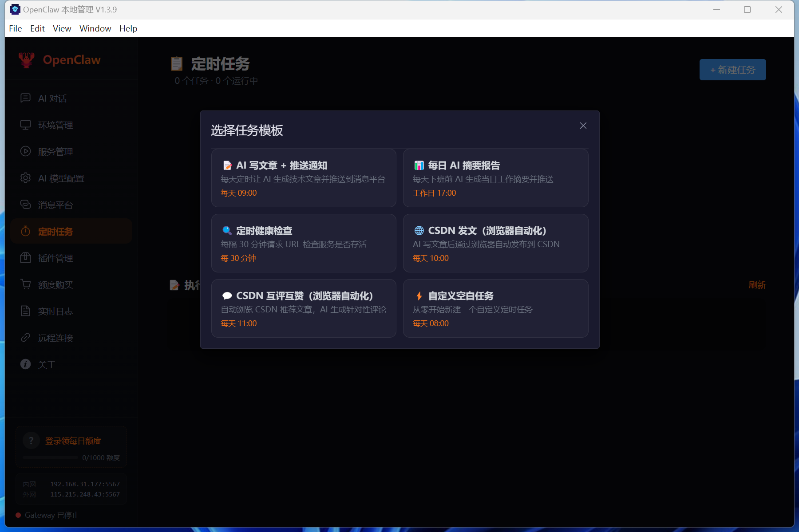799x532 pixels.
Task: Click the 服务管理 play icon
Action: 26,151
